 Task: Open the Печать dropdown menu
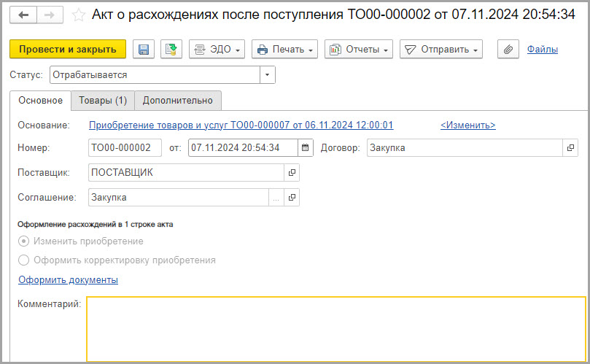pos(284,50)
